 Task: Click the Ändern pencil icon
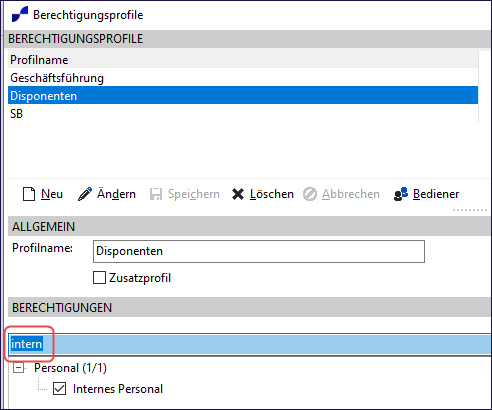(85, 194)
